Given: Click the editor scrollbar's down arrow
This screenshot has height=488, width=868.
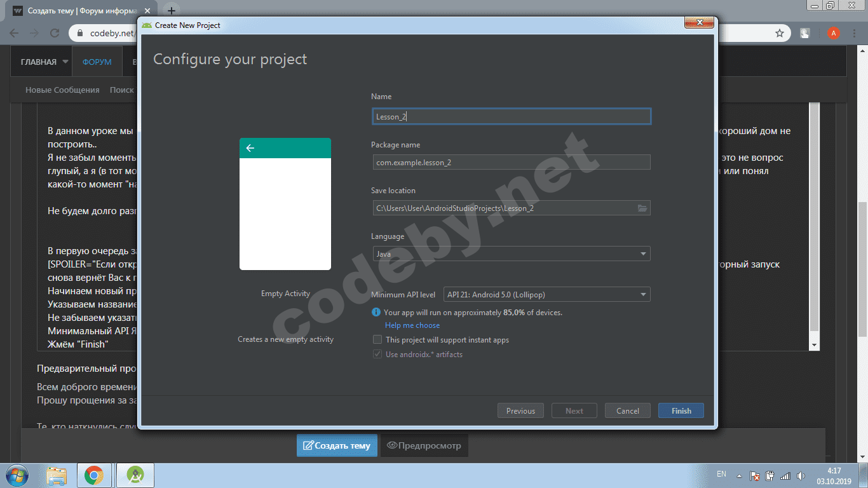Looking at the screenshot, I should point(813,345).
